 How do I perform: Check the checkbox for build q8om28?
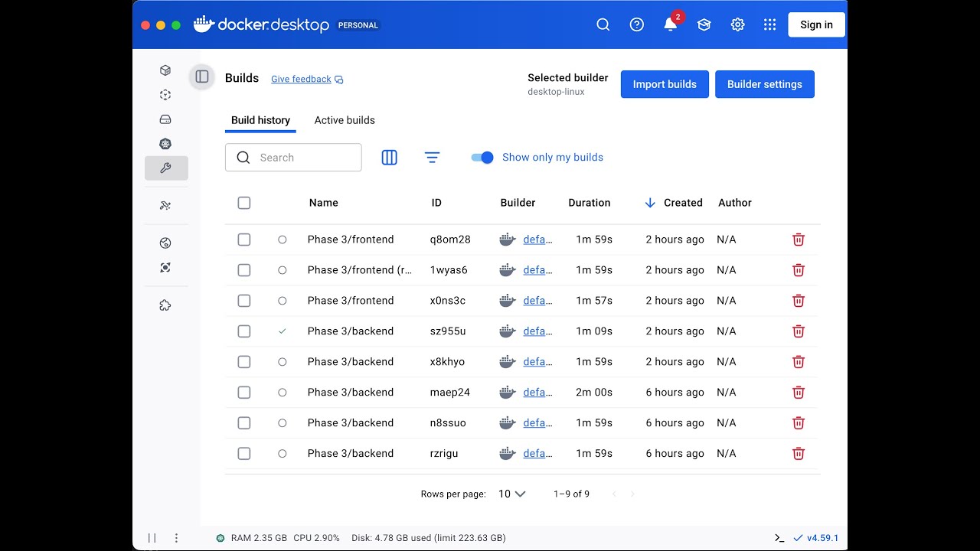[x=244, y=240]
